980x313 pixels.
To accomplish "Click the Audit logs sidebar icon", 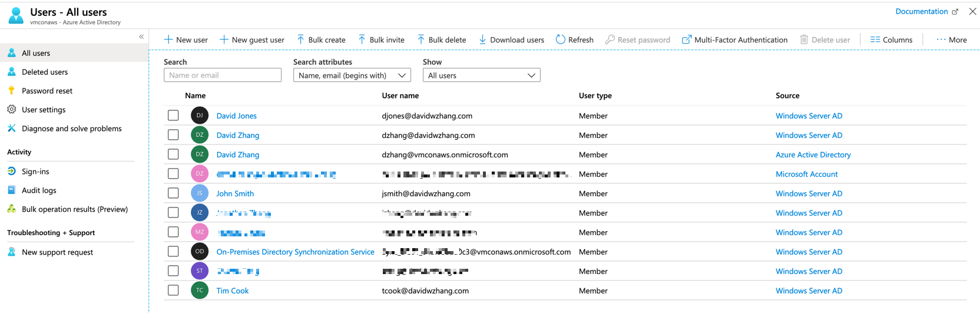I will (11, 190).
